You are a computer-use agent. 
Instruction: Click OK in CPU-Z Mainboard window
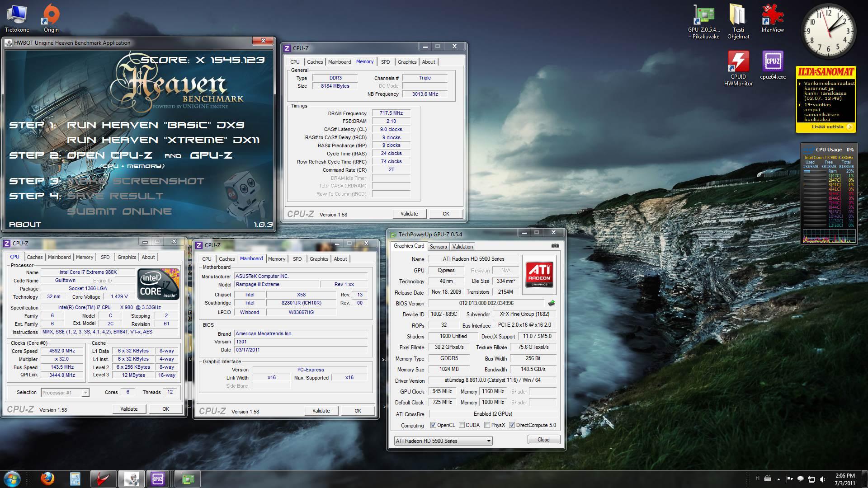[358, 411]
